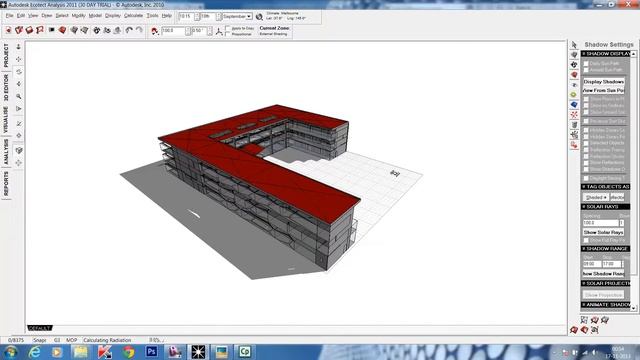Click the eye icon in right panel strip

coord(574,85)
